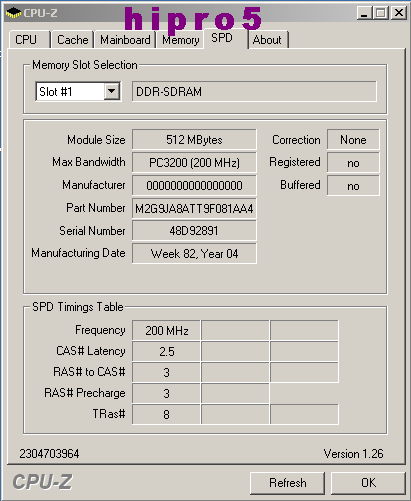Click the Max Bandwidth label

[x=89, y=162]
